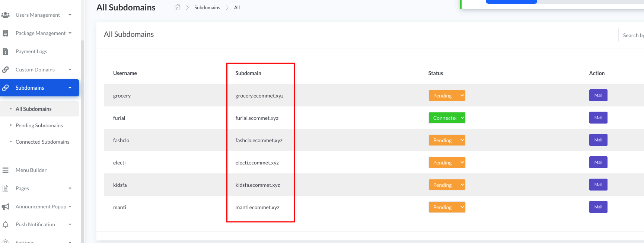
Task: Click the search input field
Action: [x=632, y=35]
